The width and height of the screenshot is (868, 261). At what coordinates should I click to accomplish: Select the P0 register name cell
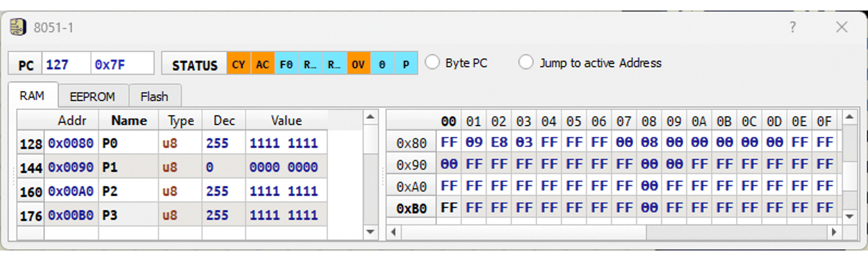[x=129, y=143]
